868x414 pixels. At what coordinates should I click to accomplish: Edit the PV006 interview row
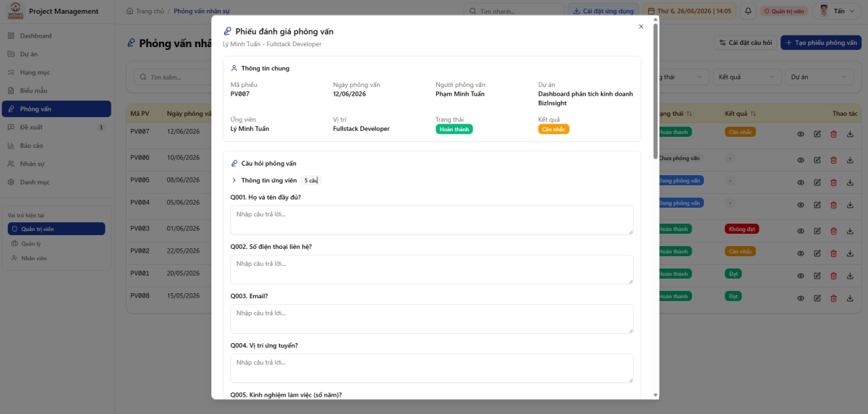point(817,160)
